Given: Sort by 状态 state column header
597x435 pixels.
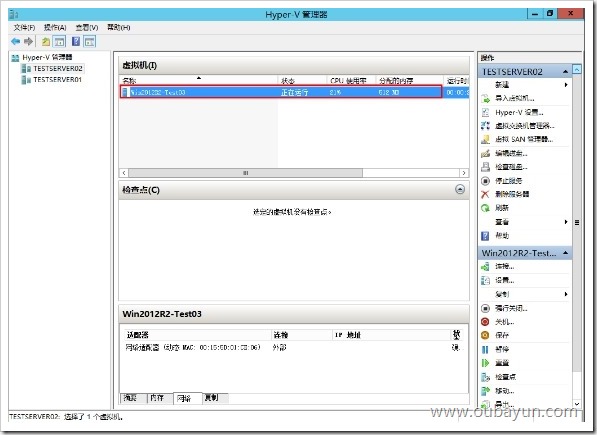Looking at the screenshot, I should 303,80.
